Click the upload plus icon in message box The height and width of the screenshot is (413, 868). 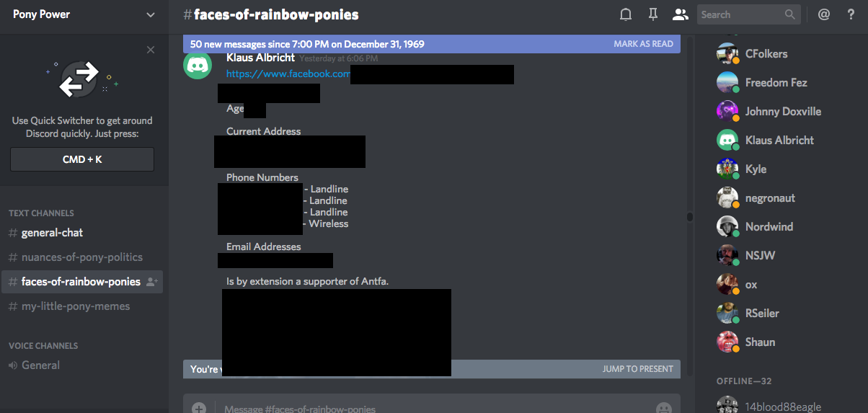pyautogui.click(x=199, y=408)
